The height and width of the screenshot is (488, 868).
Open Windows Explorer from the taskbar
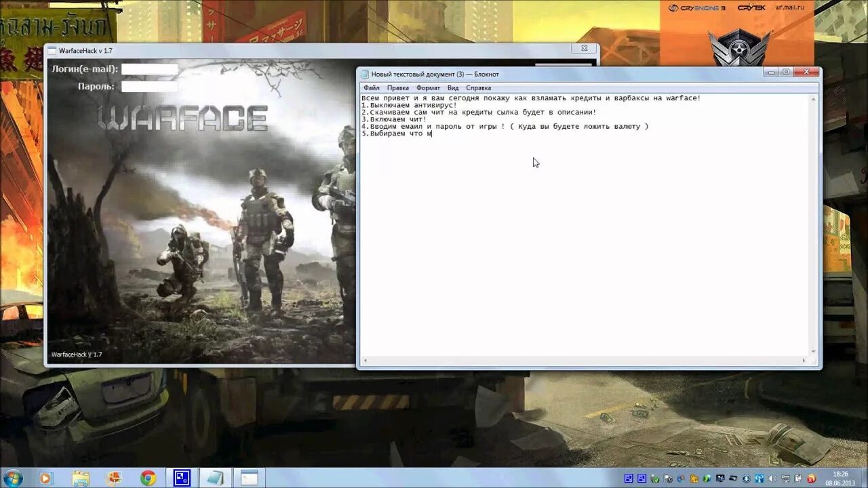coord(81,478)
